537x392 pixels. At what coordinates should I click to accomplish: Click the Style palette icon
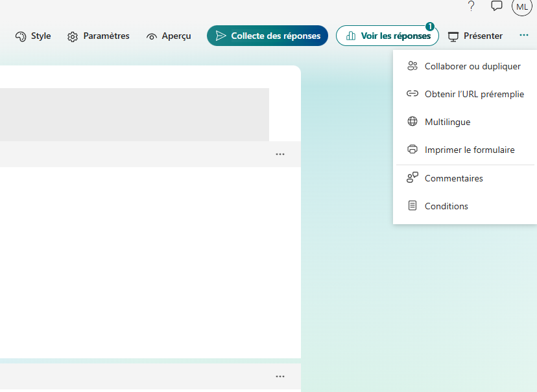(21, 36)
